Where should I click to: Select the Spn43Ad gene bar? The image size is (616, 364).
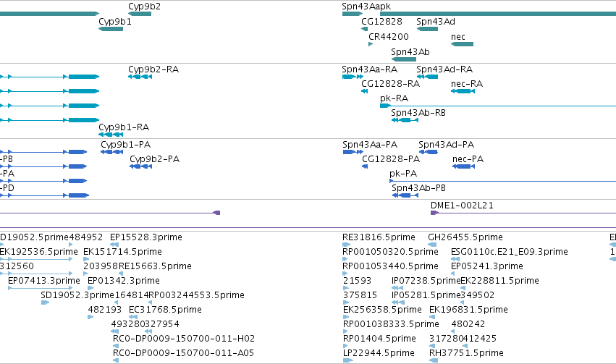tap(427, 29)
